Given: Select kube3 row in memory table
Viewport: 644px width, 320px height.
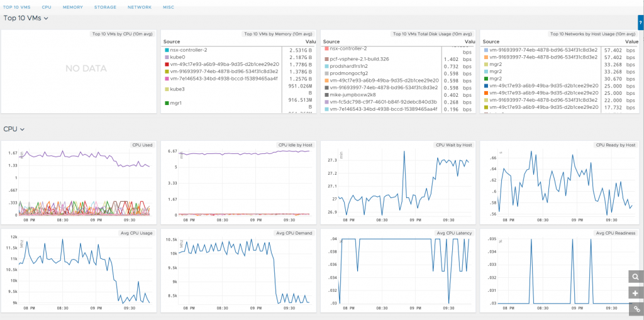Looking at the screenshot, I should coord(177,89).
